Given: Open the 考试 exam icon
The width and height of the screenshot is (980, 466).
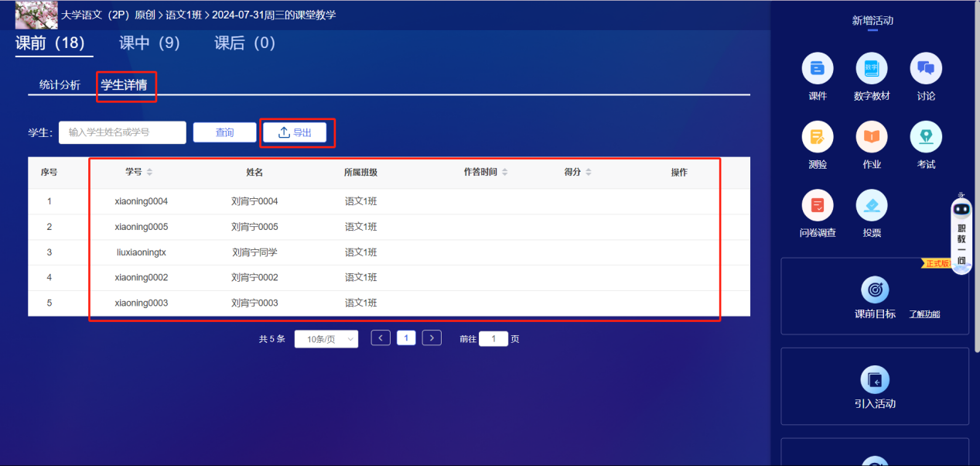Looking at the screenshot, I should coord(926,138).
